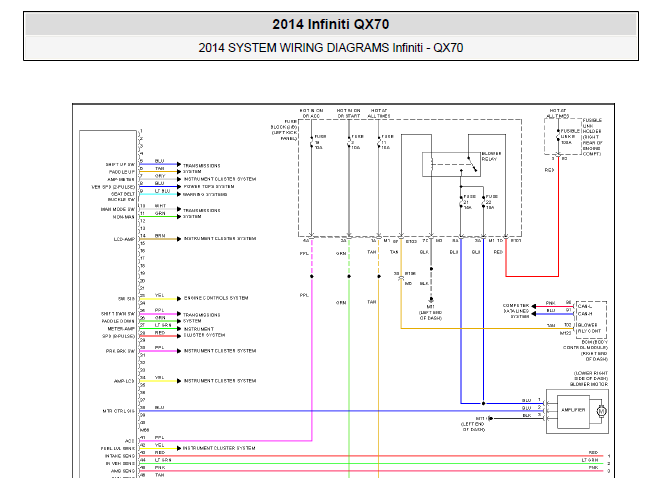Click the motor "M" circle symbol
The height and width of the screenshot is (478, 662).
click(602, 411)
